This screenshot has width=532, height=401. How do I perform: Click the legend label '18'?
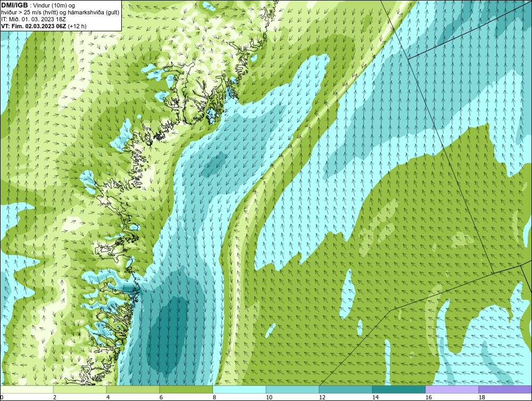point(482,397)
